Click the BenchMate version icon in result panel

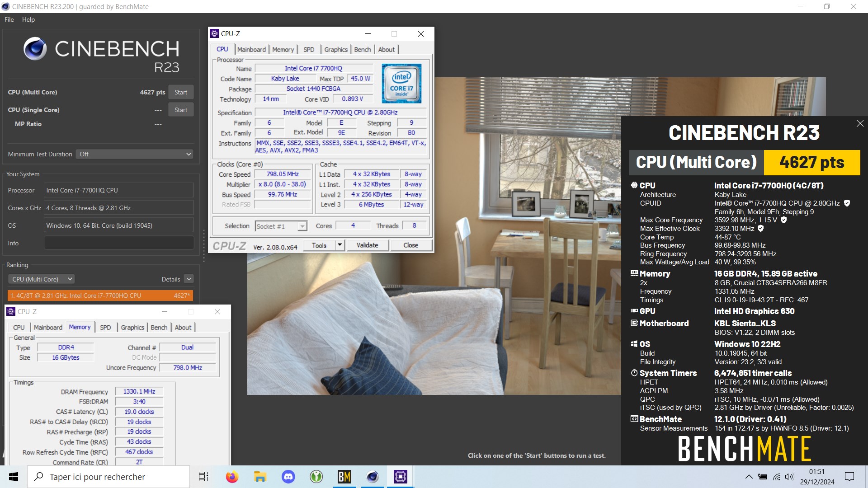pos(634,419)
